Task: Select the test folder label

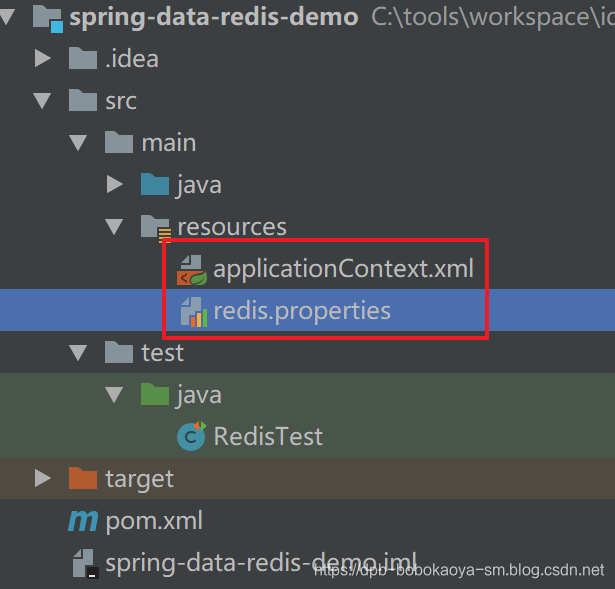Action: coord(162,353)
